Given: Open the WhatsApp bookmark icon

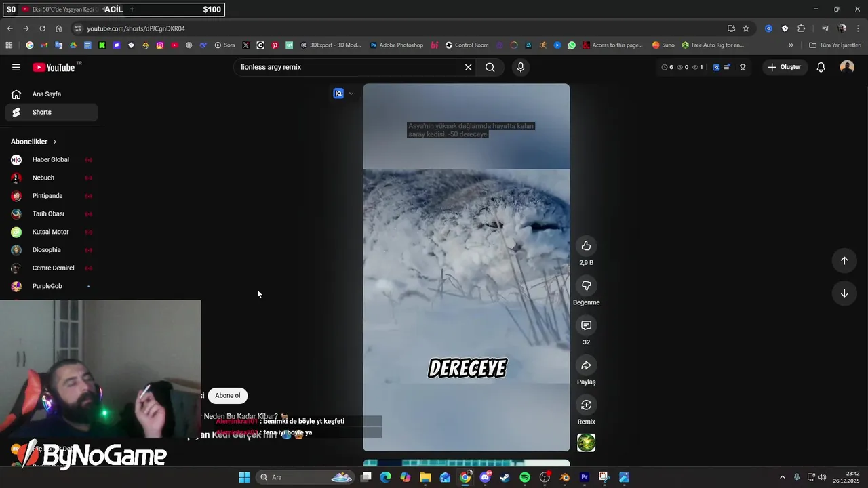Looking at the screenshot, I should [572, 45].
